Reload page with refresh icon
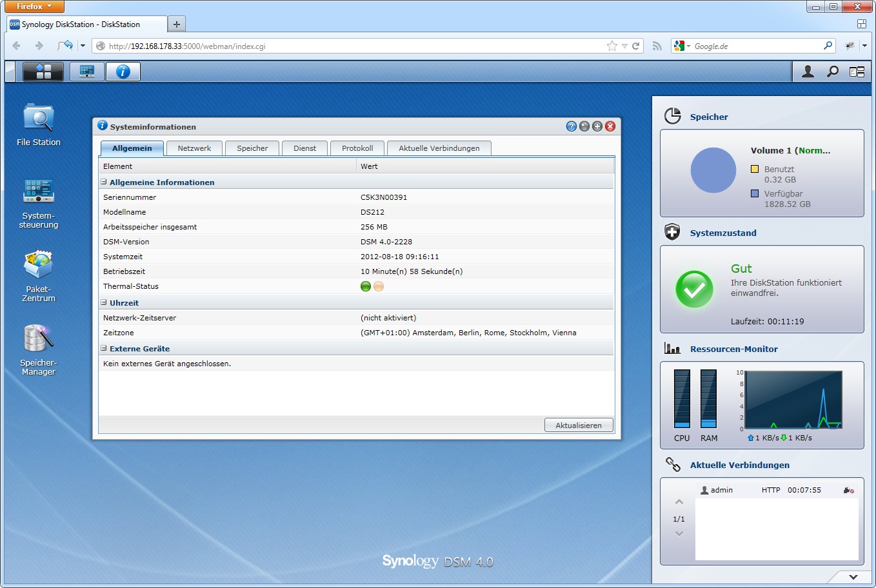Image resolution: width=876 pixels, height=588 pixels. tap(636, 46)
